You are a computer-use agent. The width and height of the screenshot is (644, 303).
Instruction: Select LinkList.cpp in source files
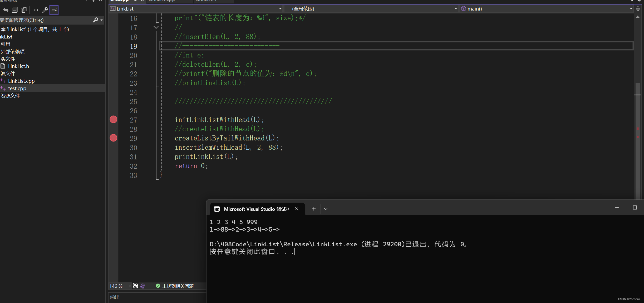tap(21, 81)
